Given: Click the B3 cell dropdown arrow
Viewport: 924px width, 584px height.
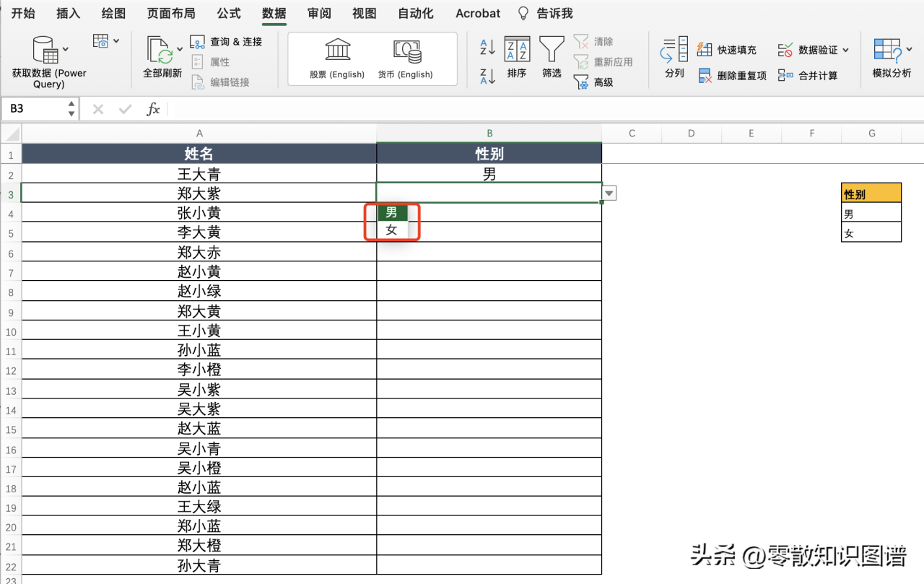Looking at the screenshot, I should tap(610, 193).
